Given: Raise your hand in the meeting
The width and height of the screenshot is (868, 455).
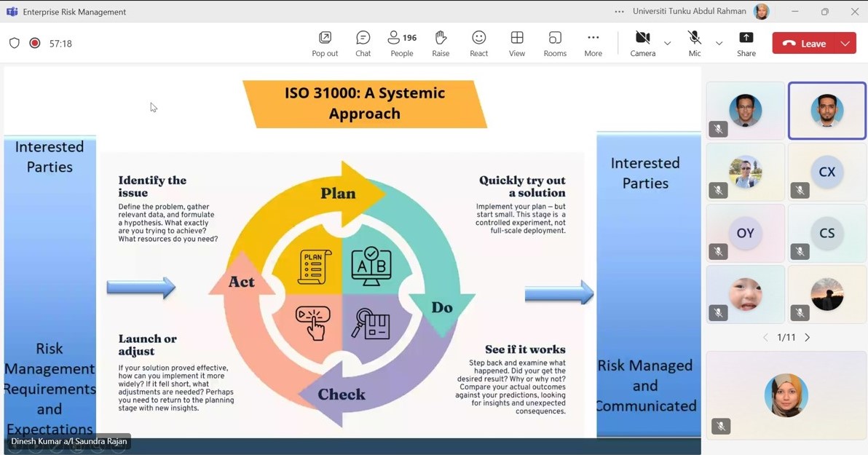Looking at the screenshot, I should tap(441, 44).
